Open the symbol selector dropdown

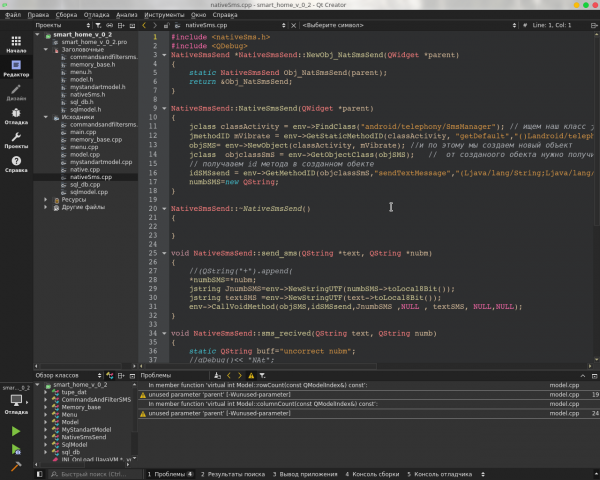click(409, 25)
